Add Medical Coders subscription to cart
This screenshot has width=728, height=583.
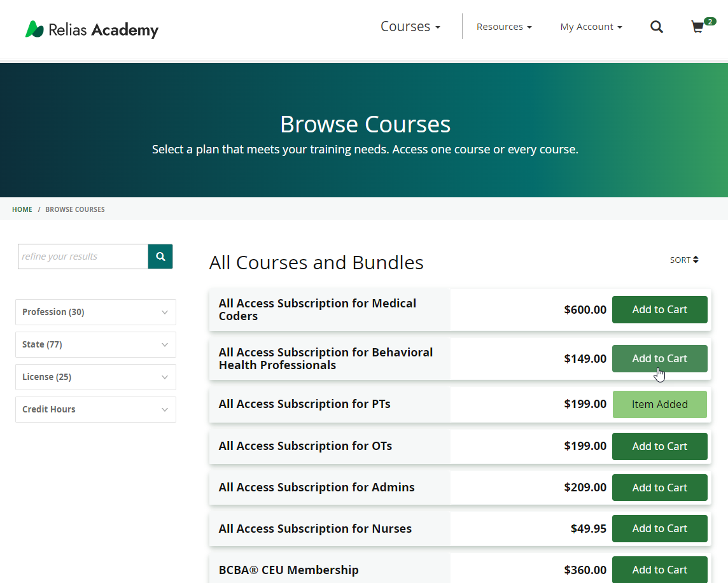[x=659, y=309]
